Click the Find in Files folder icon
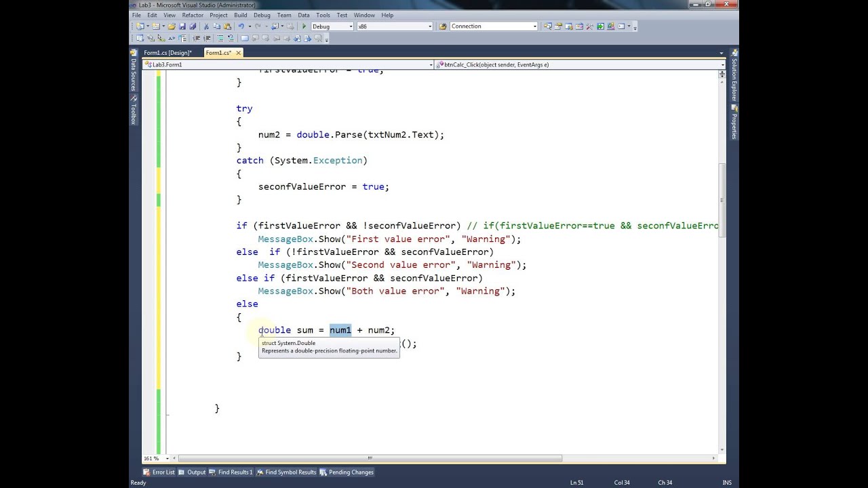 click(443, 26)
